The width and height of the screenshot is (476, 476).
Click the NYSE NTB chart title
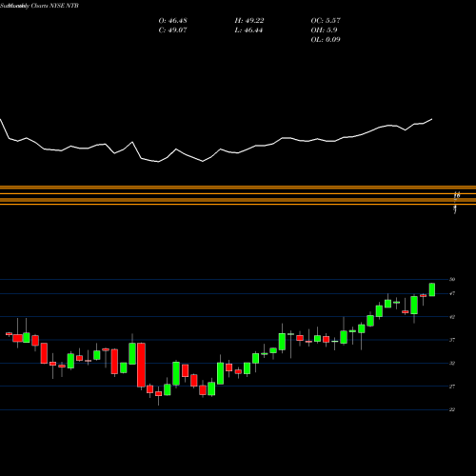(39, 6)
